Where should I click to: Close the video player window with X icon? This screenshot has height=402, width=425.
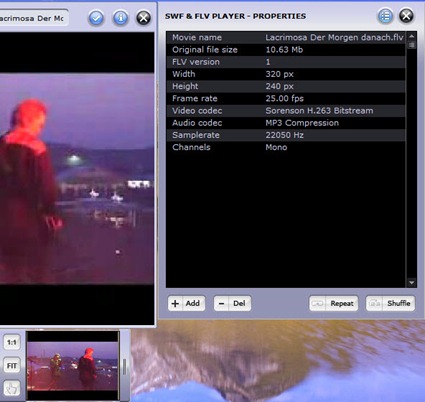pyautogui.click(x=144, y=18)
